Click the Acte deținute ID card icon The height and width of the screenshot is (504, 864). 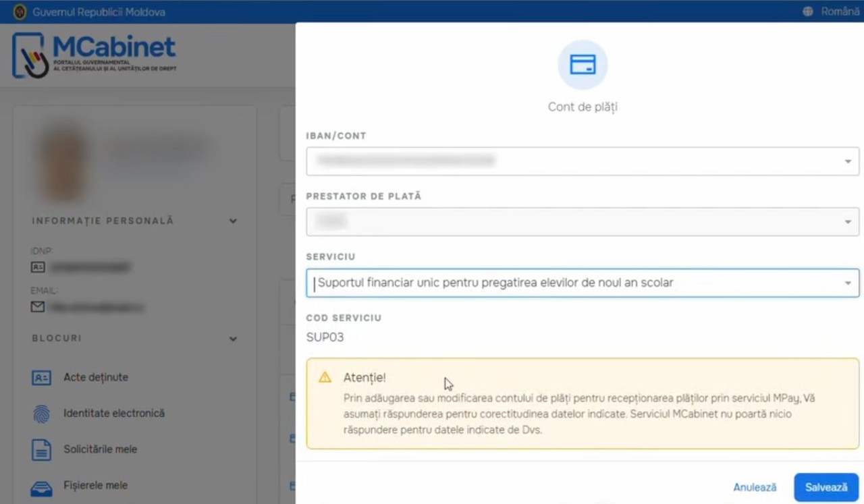[41, 378]
